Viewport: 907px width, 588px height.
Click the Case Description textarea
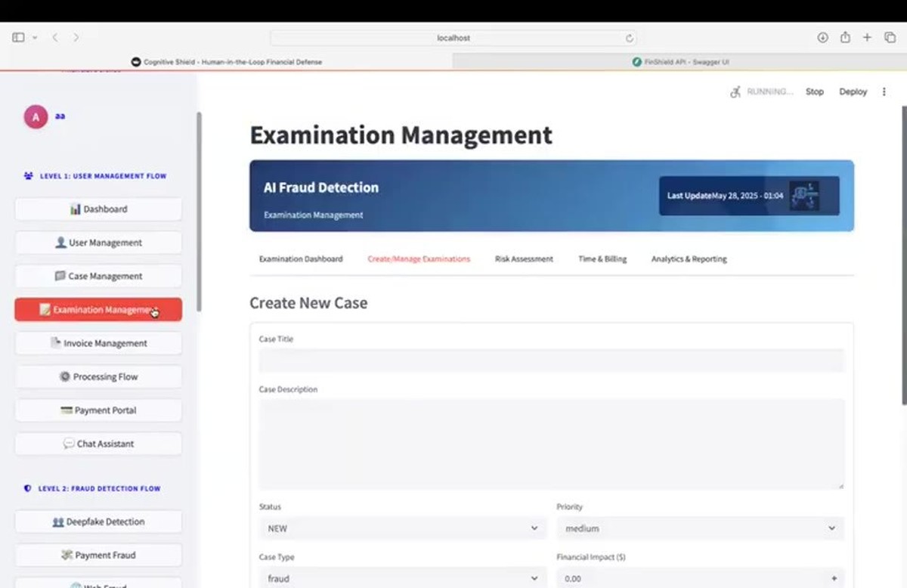(x=552, y=444)
